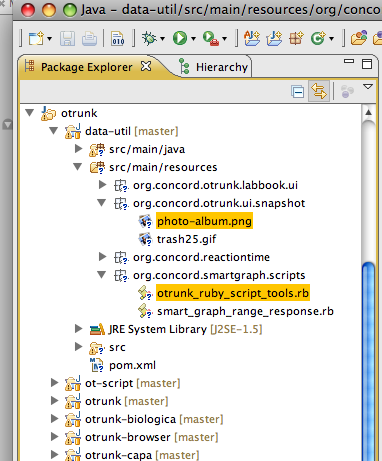Click the Print toolbar icon
Screen dimensions: 382x461
89,39
